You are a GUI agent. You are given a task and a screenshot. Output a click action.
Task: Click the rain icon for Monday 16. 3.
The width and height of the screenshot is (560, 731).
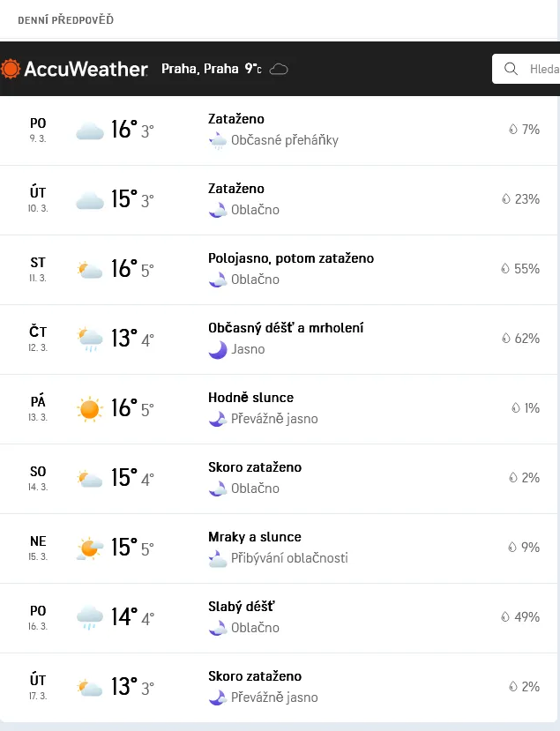click(x=89, y=617)
